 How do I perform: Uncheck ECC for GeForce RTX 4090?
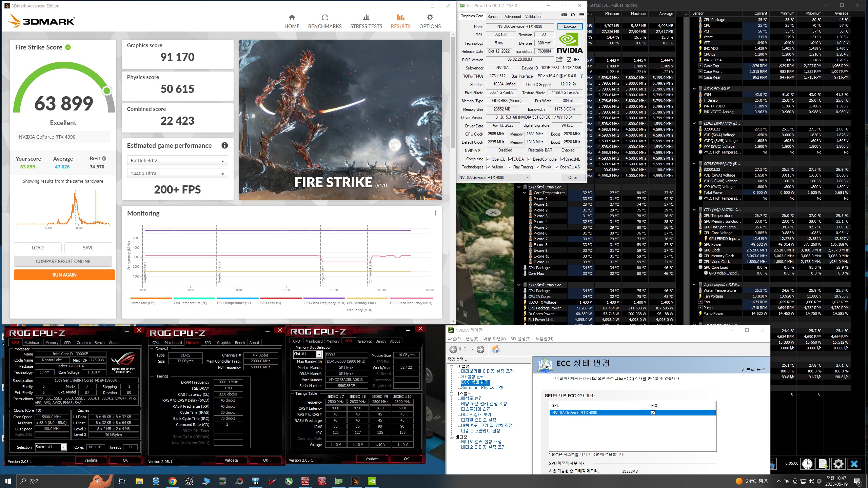click(x=653, y=412)
